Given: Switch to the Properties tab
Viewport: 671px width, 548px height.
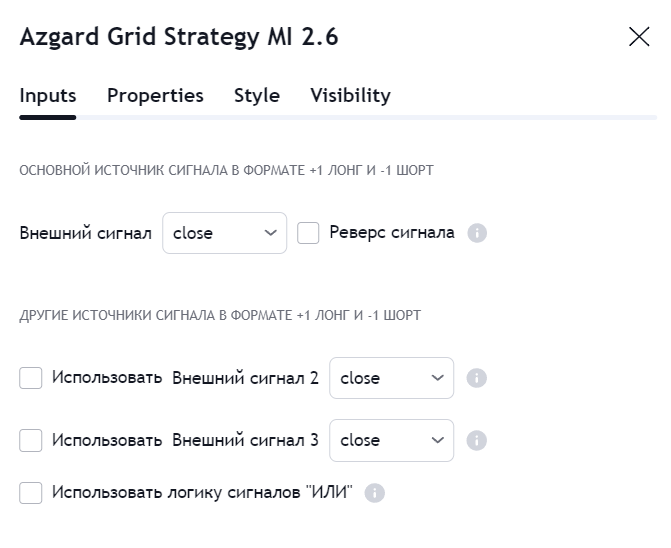Looking at the screenshot, I should [155, 96].
